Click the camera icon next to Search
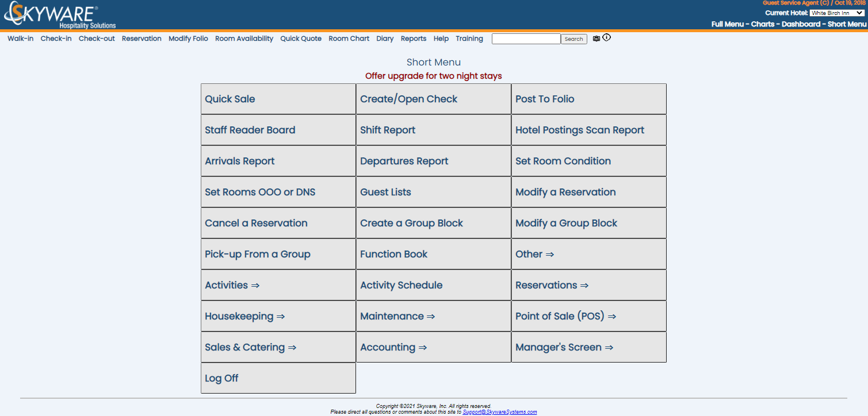Viewport: 868px width, 416px height. tap(596, 38)
